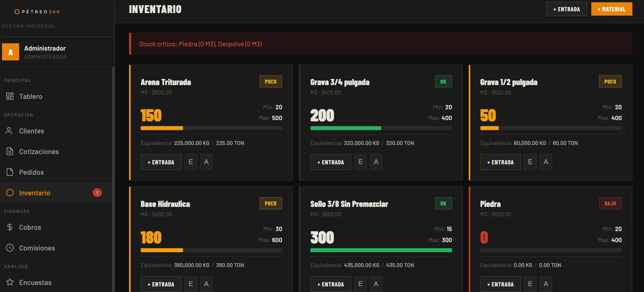Viewport: 644px width, 292px height.
Task: Navigate to Pedidos
Action: 56,172
